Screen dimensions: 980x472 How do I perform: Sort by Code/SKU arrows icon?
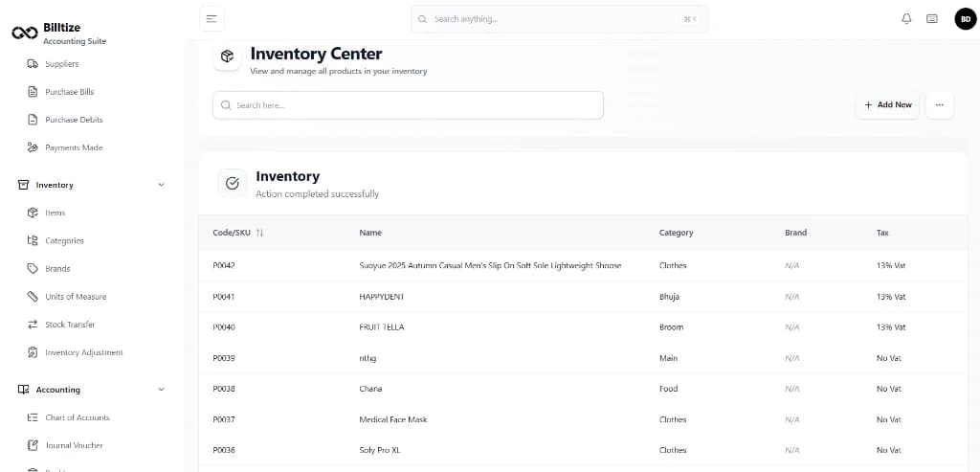pyautogui.click(x=260, y=233)
